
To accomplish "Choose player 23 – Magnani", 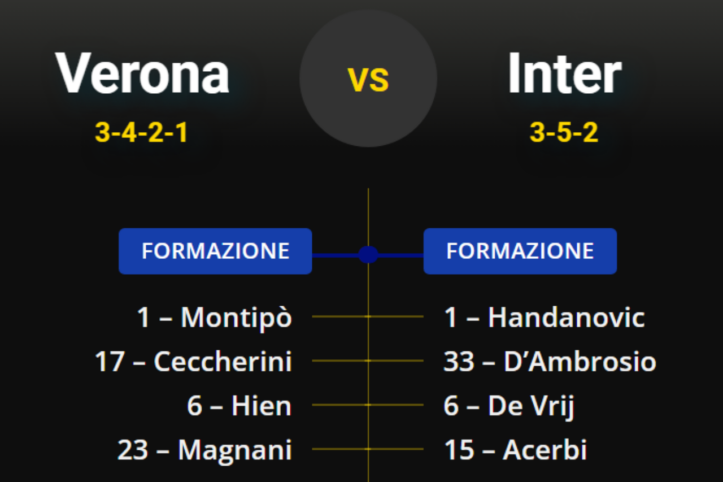I will point(205,449).
